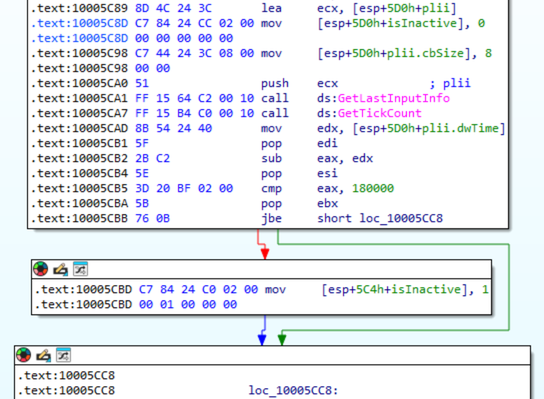Viewport: 544px width, 399px height.
Task: Select the lea mnemonic at 10005C89
Action: click(x=271, y=8)
